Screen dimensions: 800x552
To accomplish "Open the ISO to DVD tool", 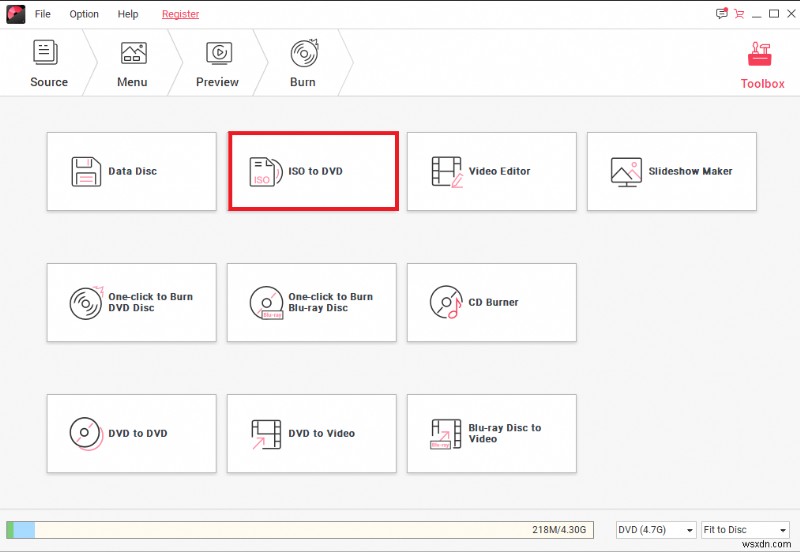I will tap(313, 171).
